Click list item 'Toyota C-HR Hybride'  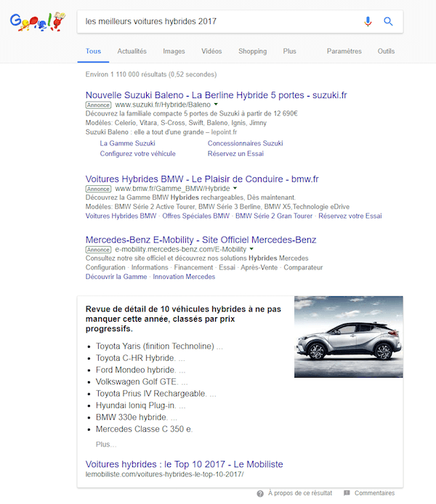(135, 358)
